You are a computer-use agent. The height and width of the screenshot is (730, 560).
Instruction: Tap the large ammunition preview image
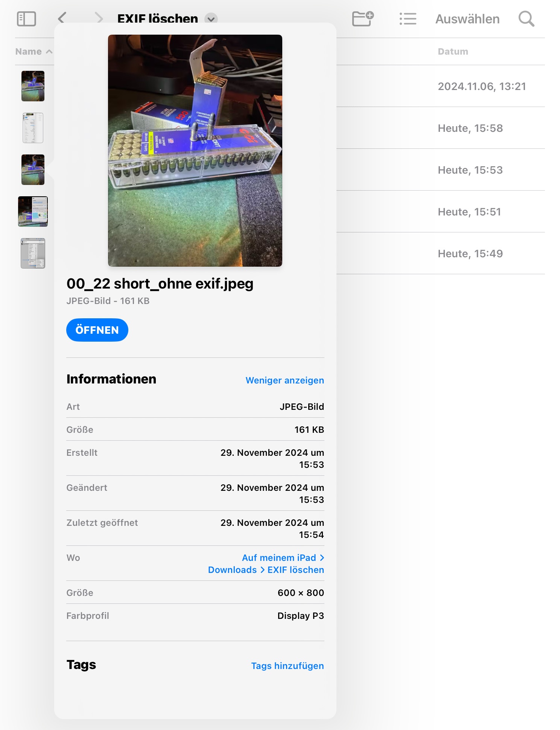coord(195,151)
